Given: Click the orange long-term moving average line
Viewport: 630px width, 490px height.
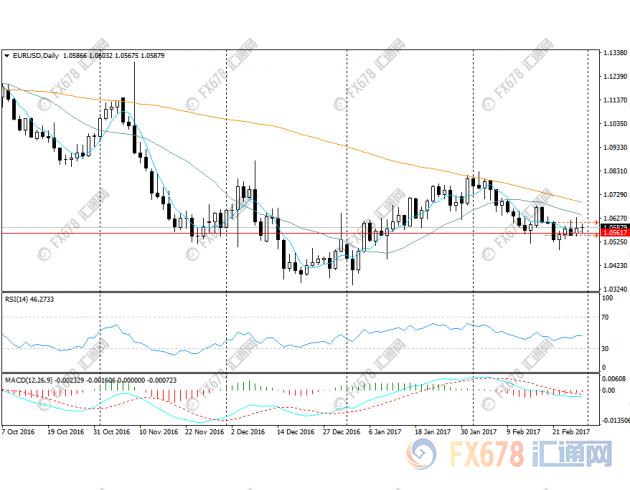Looking at the screenshot, I should pyautogui.click(x=300, y=128).
